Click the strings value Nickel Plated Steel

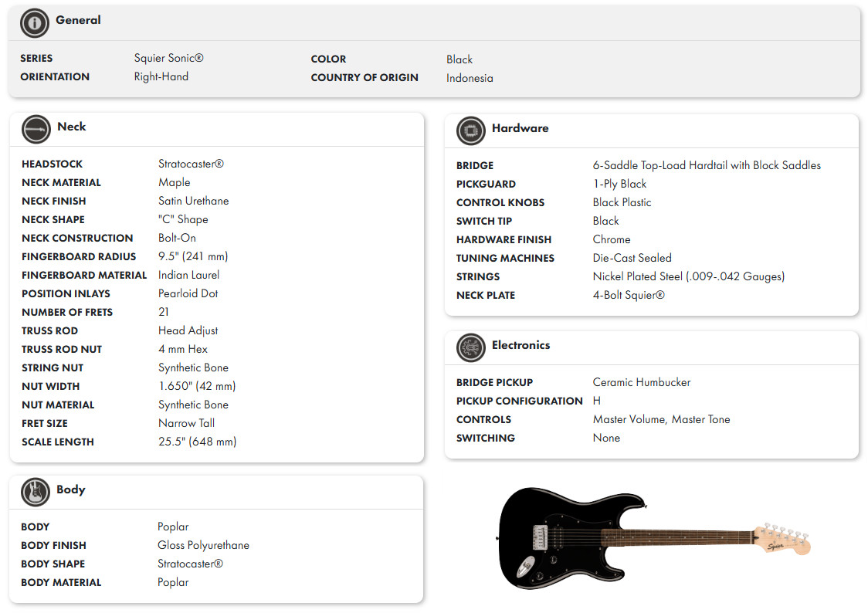point(689,276)
